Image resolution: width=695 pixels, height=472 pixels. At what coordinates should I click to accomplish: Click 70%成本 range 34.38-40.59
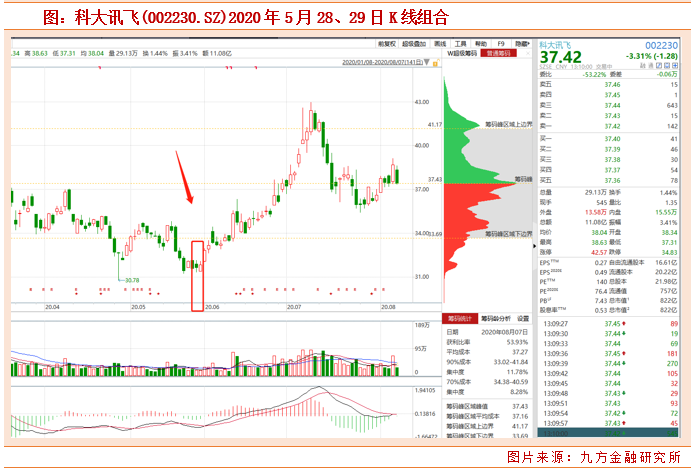tap(511, 382)
